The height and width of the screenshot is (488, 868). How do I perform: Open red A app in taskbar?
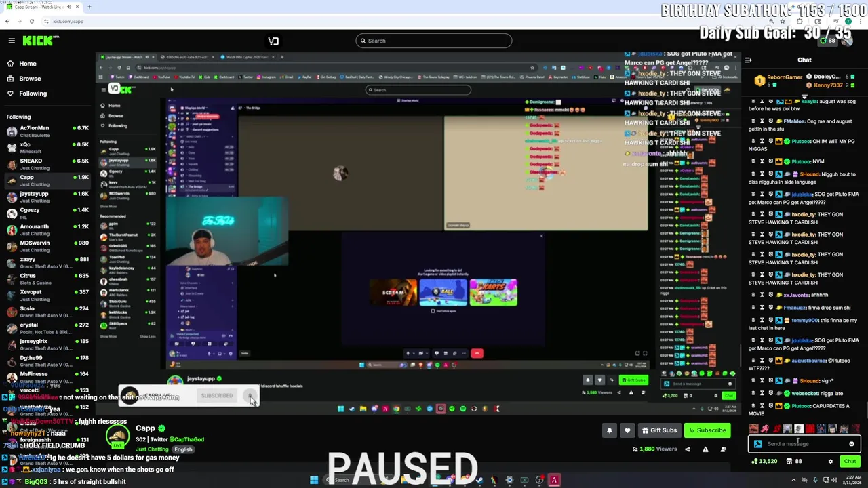554,481
